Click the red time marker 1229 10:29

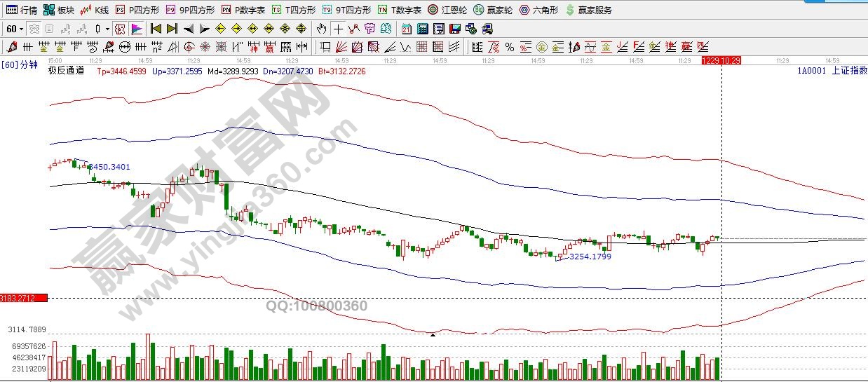coord(721,61)
